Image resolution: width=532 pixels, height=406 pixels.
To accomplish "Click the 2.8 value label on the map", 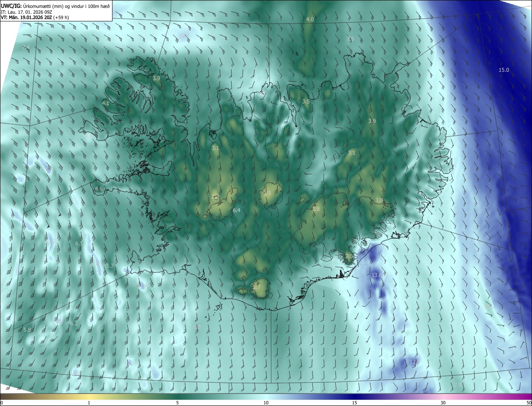I will (316, 209).
